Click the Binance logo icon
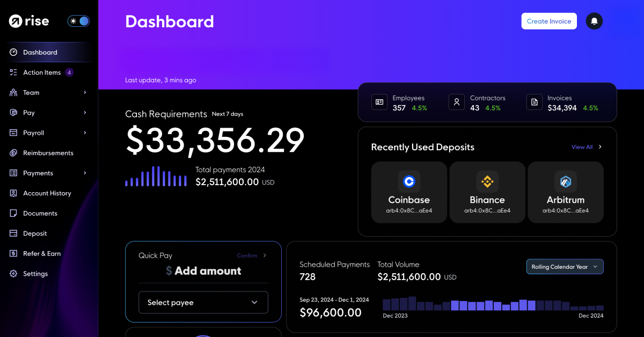Image resolution: width=644 pixels, height=337 pixels. [x=487, y=181]
